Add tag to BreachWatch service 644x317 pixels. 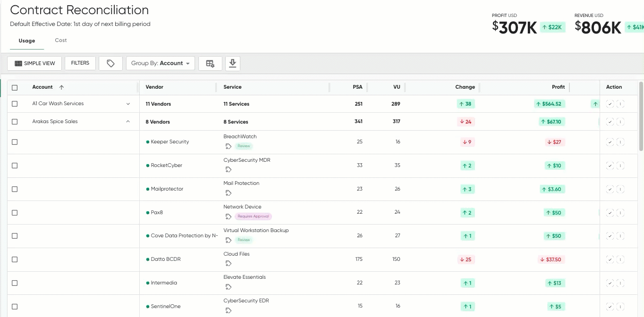229,146
